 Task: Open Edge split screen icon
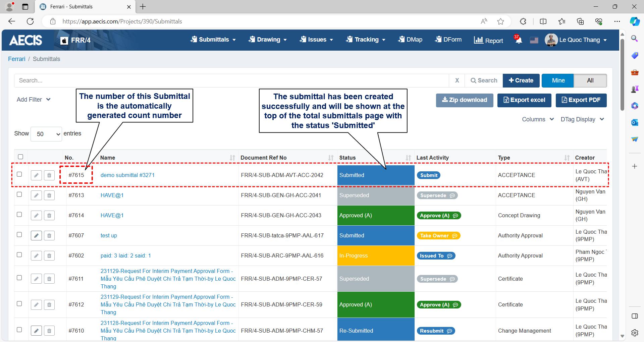click(x=543, y=21)
